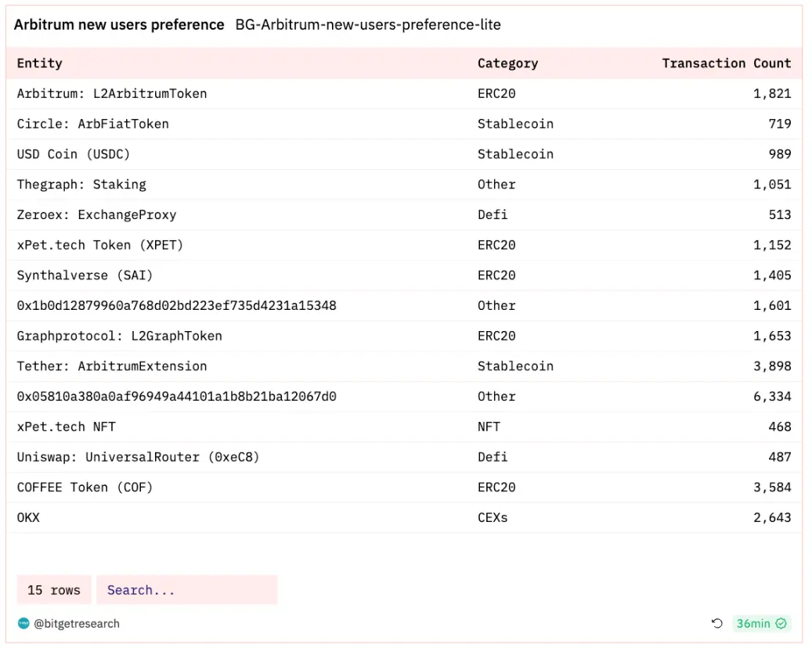Click the 15 rows indicator

click(x=54, y=590)
